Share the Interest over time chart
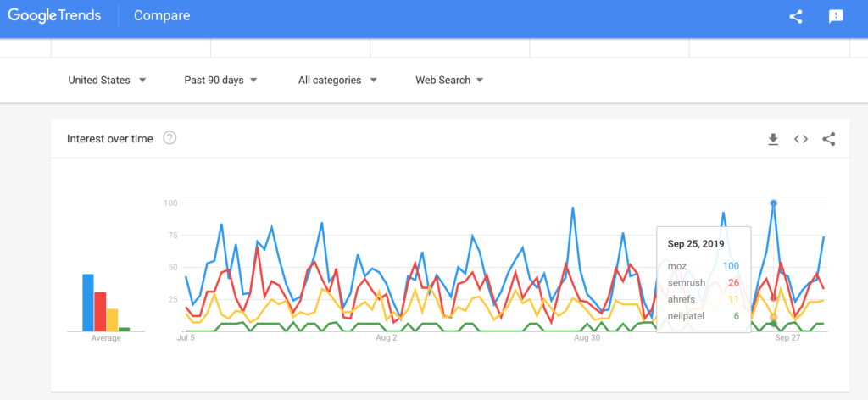 [x=829, y=140]
